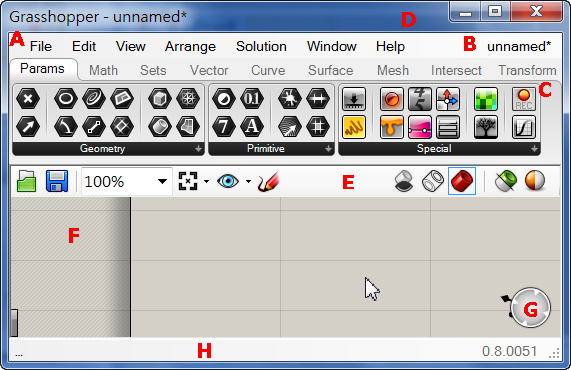
Task: Click the red-blue arrows gumball icon
Action: click(x=448, y=99)
